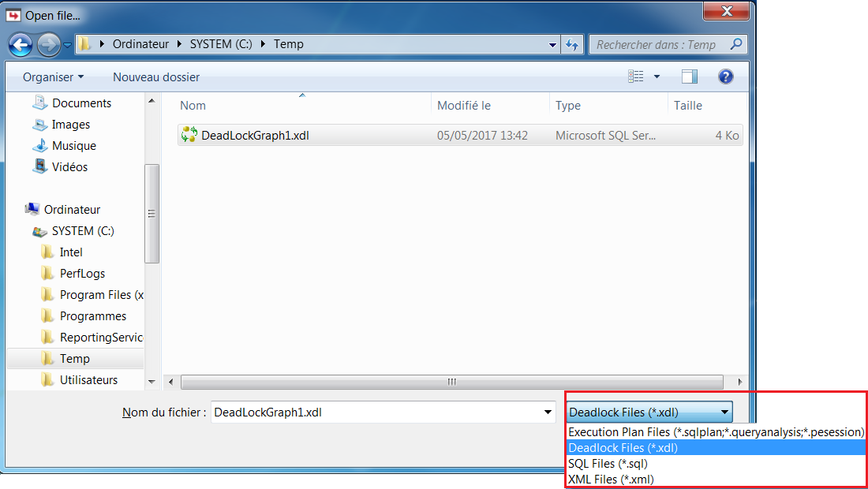This screenshot has width=868, height=489.
Task: Click the right arrow of horizontal scrollbar
Action: (739, 382)
